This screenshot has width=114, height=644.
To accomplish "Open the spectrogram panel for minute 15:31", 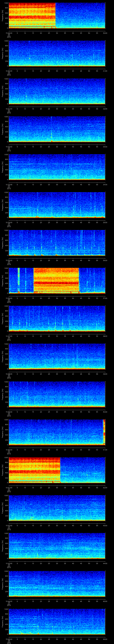I will click(x=57, y=91).
